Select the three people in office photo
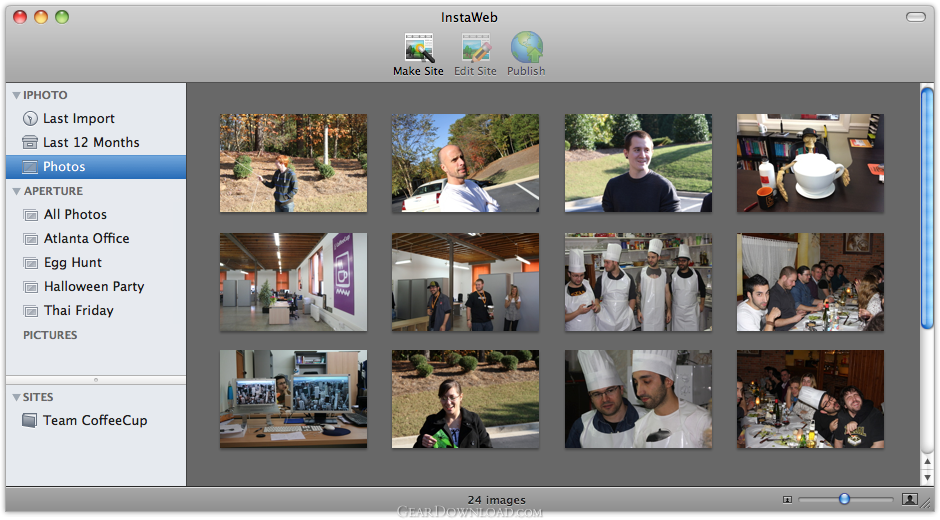The image size is (940, 520). coord(465,282)
